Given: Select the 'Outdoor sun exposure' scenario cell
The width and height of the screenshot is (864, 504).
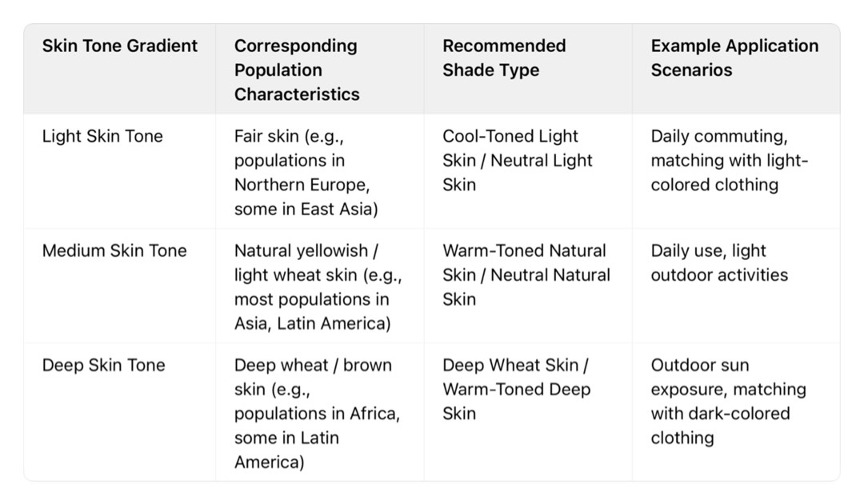Looking at the screenshot, I should (x=728, y=401).
